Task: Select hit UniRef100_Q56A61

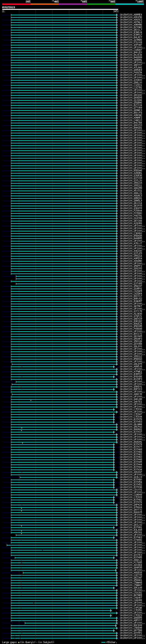Action: point(131,580)
